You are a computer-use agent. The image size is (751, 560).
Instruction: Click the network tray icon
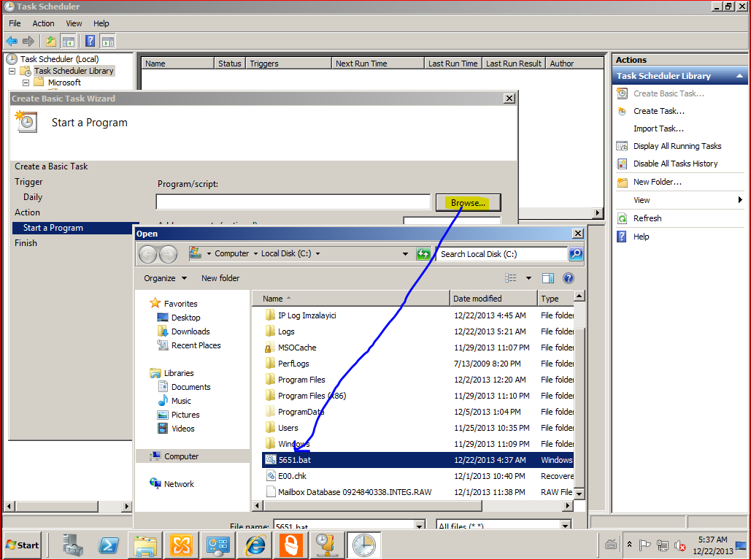663,545
